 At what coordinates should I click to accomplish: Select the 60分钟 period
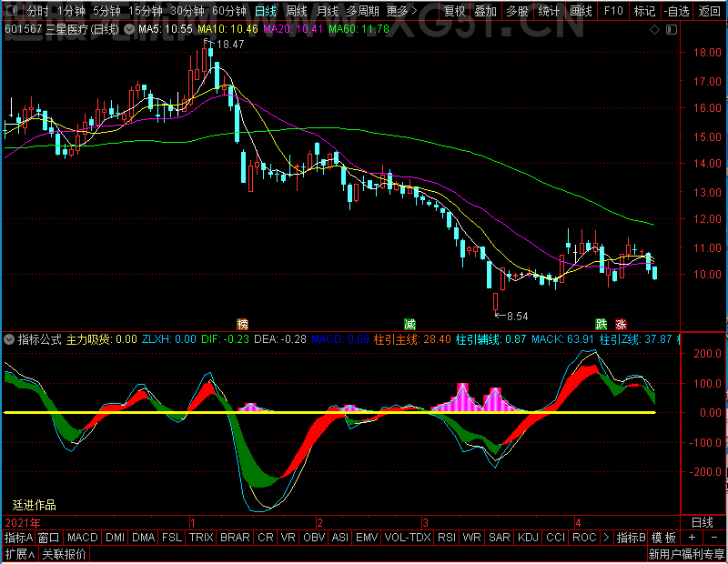point(229,11)
